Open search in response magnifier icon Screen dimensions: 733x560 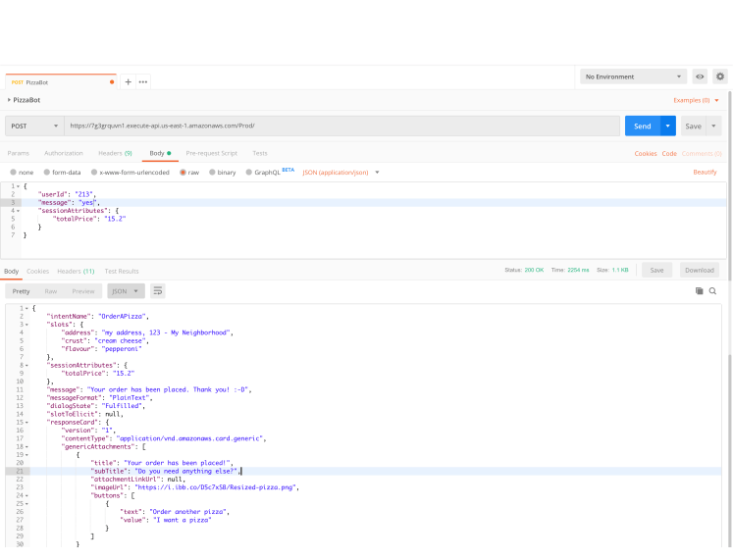pyautogui.click(x=713, y=291)
